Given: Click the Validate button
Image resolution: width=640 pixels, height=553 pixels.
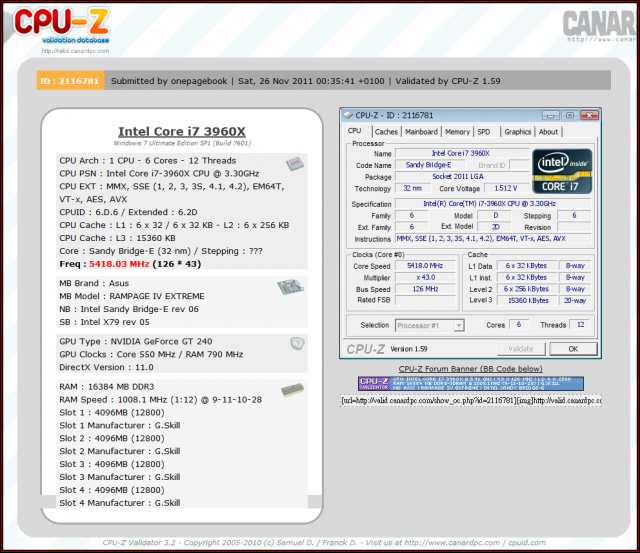Looking at the screenshot, I should [521, 349].
